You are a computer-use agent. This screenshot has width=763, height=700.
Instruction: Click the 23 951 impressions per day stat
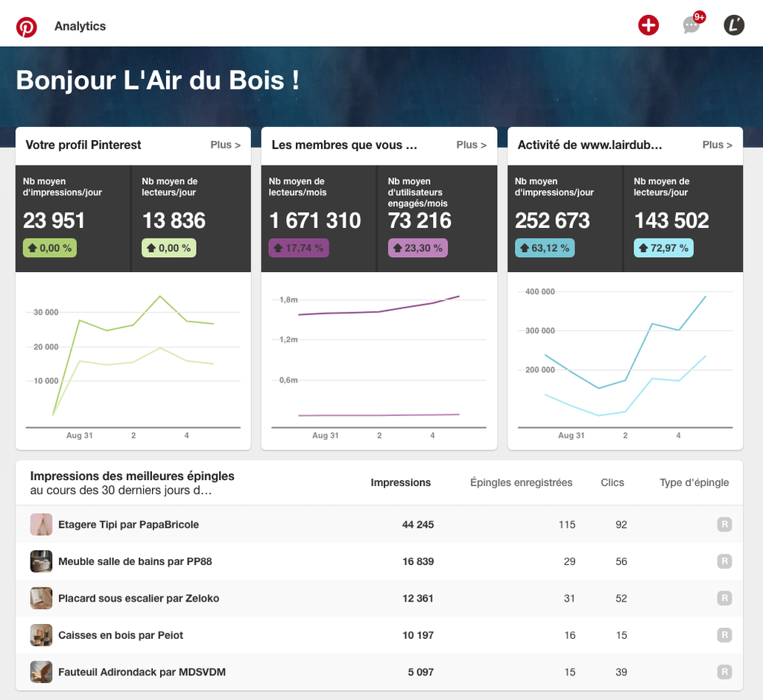coord(54,221)
